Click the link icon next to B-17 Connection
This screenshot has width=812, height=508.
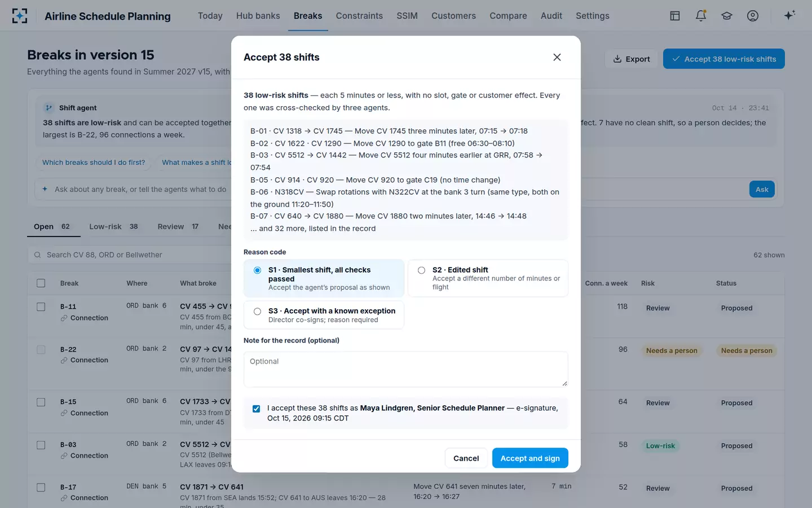pos(64,498)
